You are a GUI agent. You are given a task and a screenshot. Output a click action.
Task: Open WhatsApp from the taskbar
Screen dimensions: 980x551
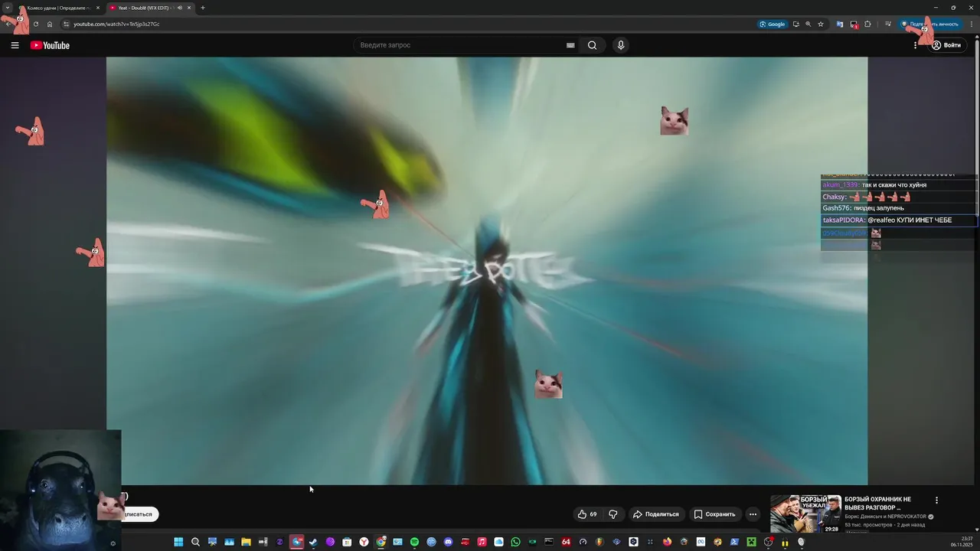(515, 542)
